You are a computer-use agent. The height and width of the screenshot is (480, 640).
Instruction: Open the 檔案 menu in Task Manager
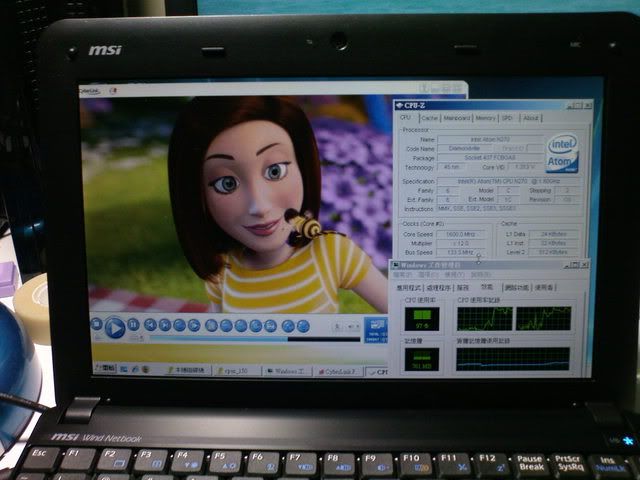click(403, 275)
